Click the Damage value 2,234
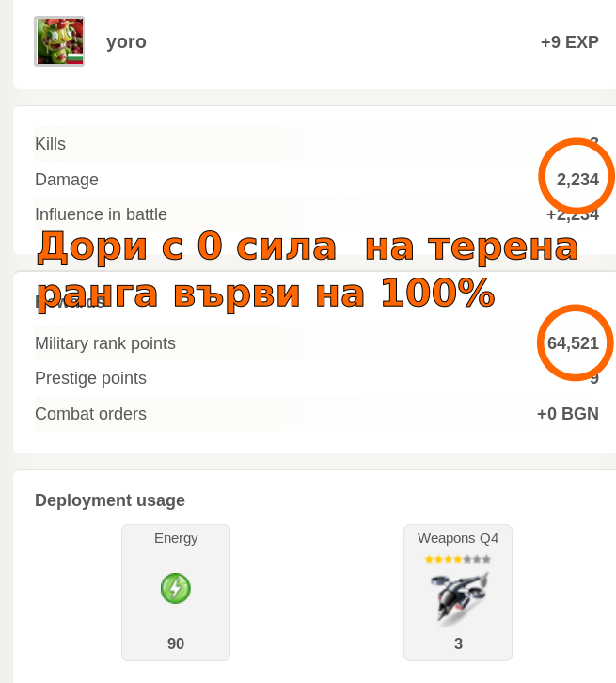Screen dimensions: 616x683 pyautogui.click(x=577, y=180)
